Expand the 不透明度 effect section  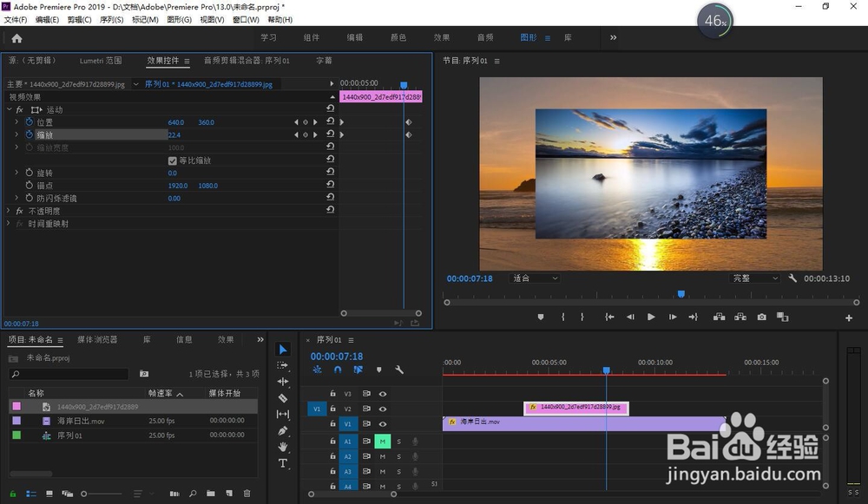tap(10, 211)
